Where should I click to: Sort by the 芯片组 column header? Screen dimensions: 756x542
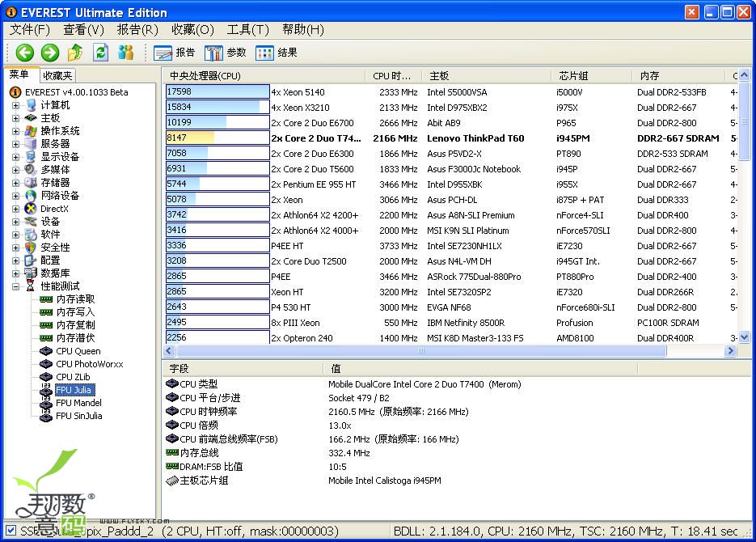click(591, 76)
